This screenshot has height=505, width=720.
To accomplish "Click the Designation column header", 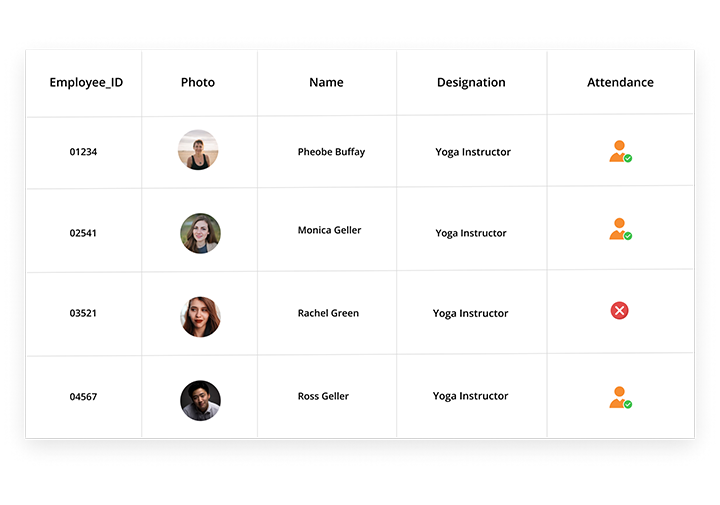I will 471,83.
